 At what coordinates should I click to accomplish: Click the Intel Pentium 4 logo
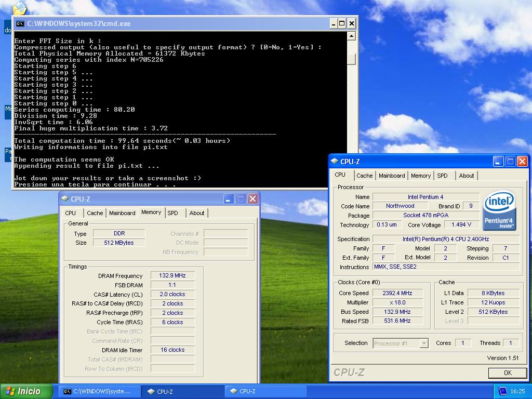click(499, 210)
